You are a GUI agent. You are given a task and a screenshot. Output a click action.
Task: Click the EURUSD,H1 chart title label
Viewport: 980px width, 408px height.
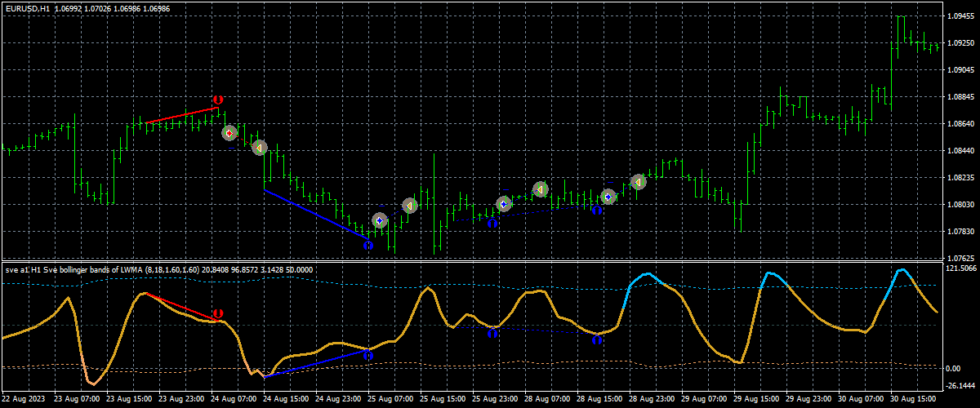(31, 7)
